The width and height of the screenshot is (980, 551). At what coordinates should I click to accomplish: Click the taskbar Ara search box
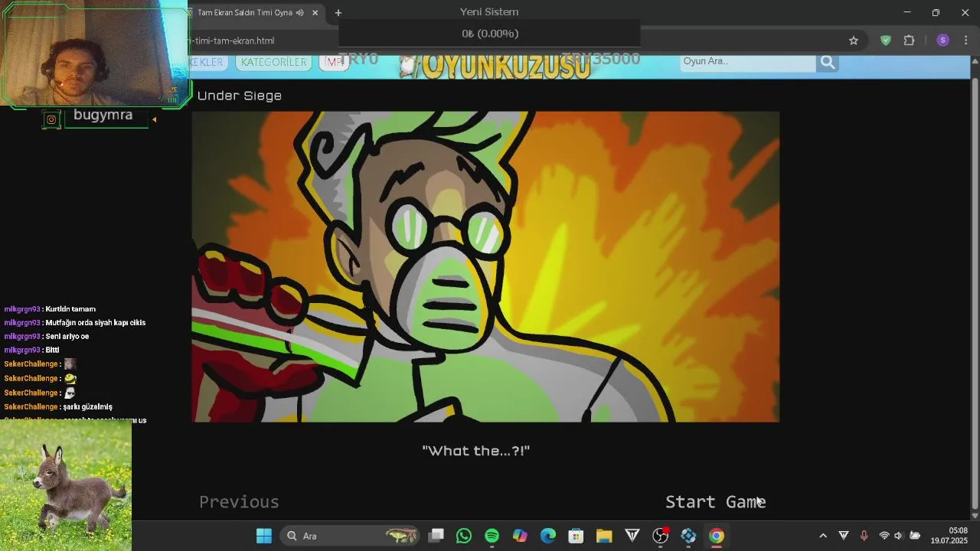point(351,536)
